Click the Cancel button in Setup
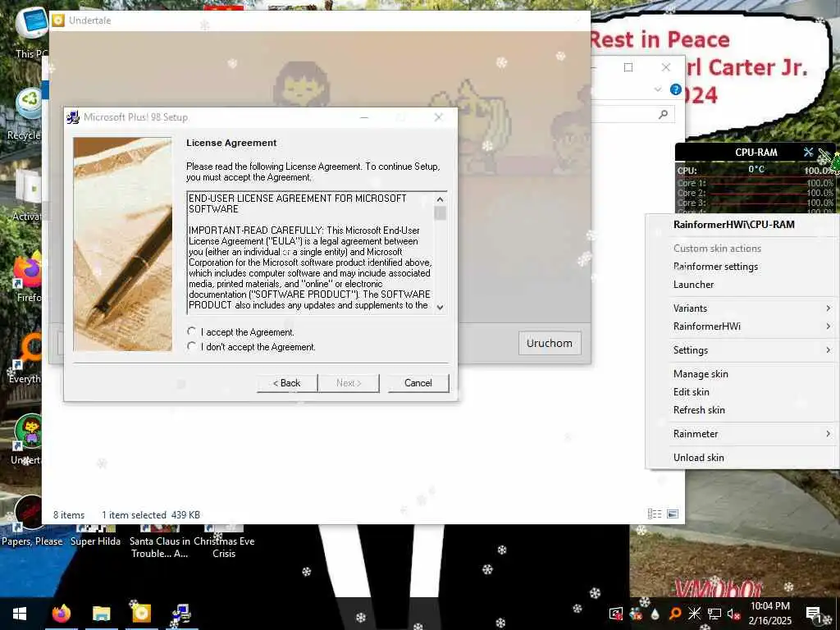This screenshot has width=840, height=630. click(418, 383)
